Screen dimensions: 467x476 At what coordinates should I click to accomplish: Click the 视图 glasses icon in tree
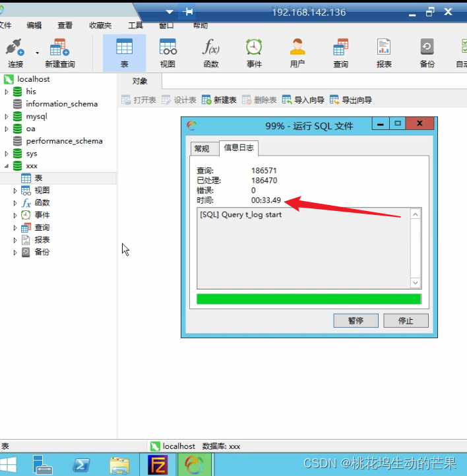26,191
